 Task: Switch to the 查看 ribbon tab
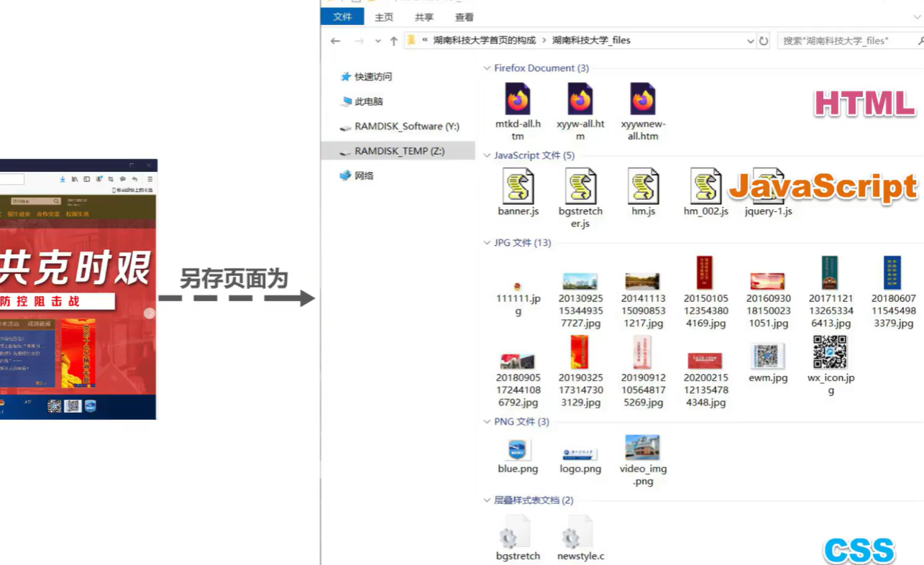click(x=464, y=17)
